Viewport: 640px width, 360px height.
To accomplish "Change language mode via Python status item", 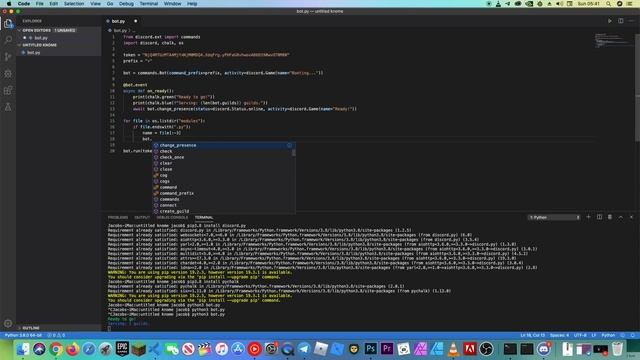I will (x=608, y=335).
